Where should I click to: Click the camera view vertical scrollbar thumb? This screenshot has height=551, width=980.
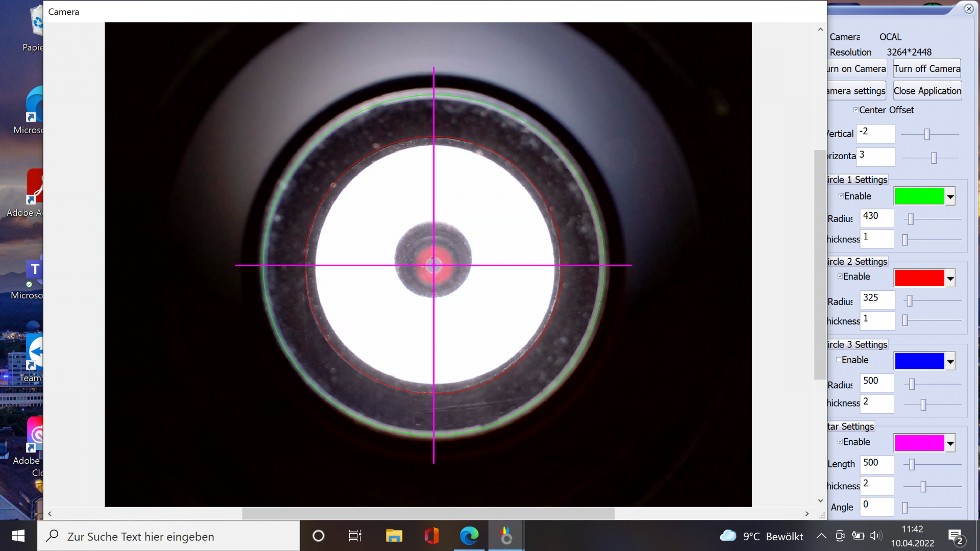(820, 264)
